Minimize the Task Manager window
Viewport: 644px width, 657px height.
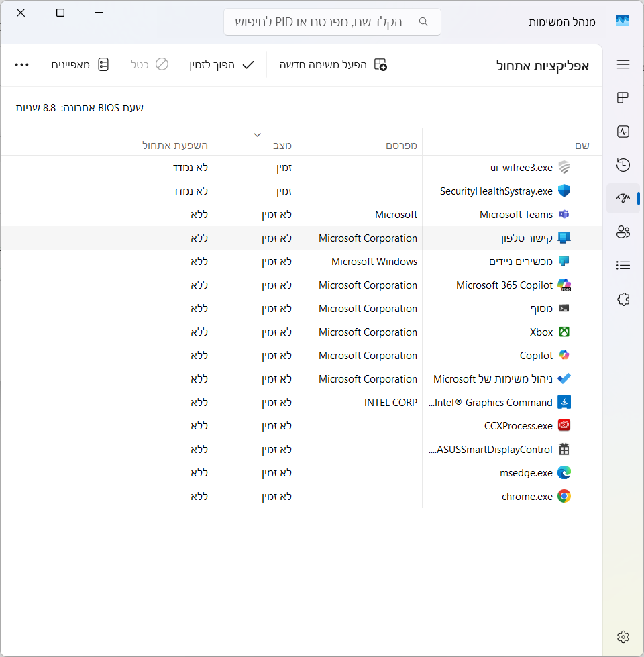pyautogui.click(x=99, y=13)
